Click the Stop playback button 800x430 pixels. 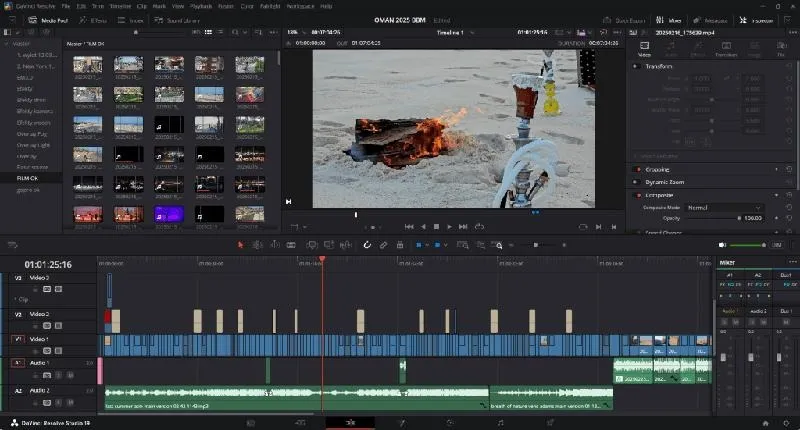(436, 226)
